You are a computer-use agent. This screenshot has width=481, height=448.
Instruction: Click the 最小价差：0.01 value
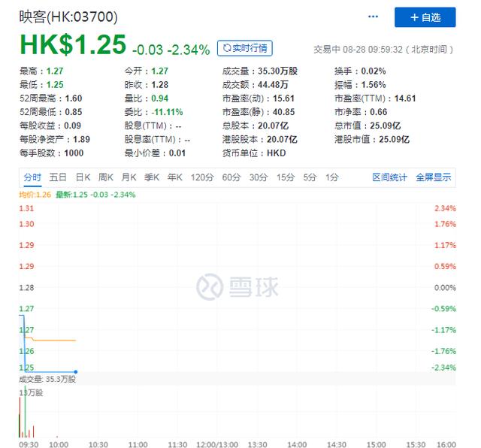pos(155,153)
